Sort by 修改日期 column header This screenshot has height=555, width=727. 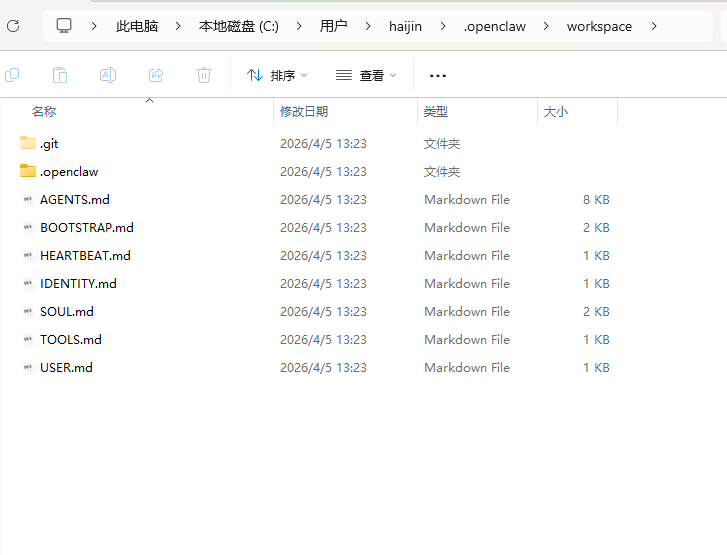[304, 112]
